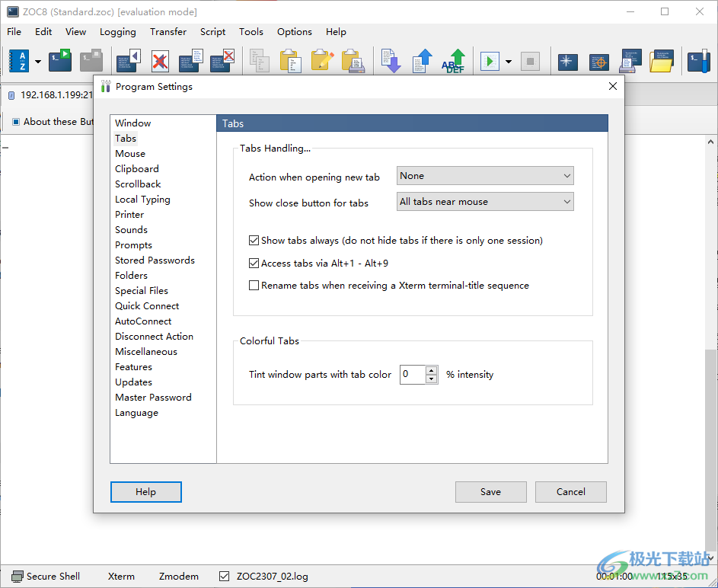Click the yellow folder terminal icon
Screen dimensions: 718x588
coord(662,61)
